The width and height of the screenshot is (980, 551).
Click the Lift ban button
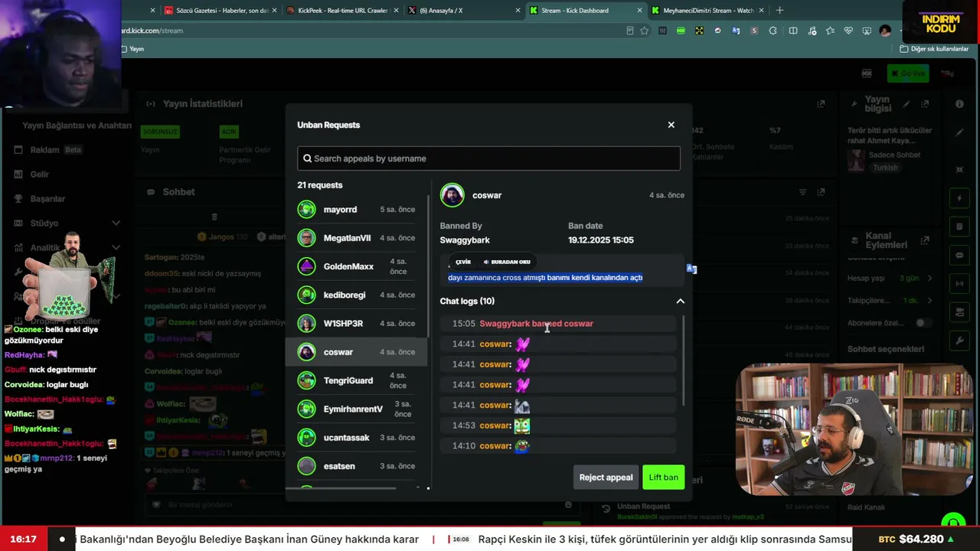663,478
